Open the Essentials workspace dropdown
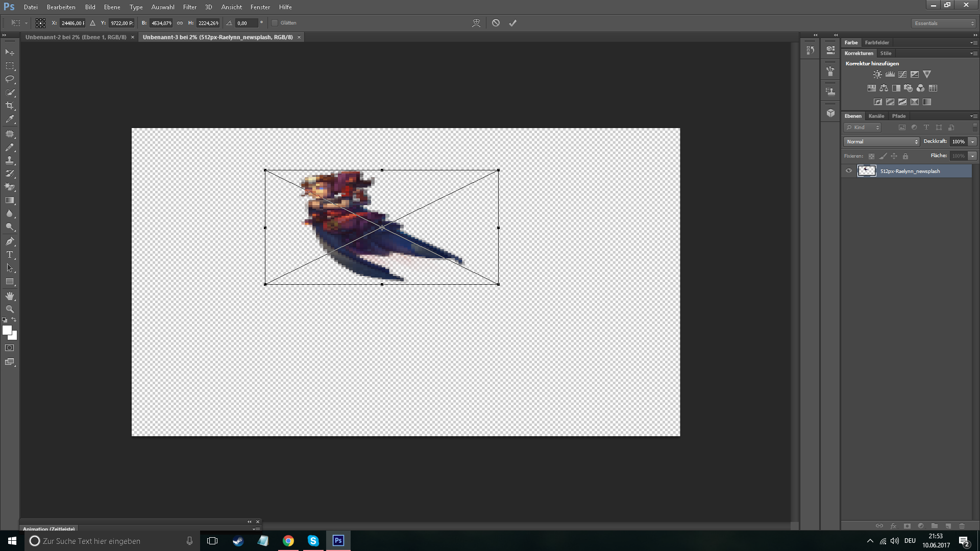The height and width of the screenshot is (551, 980). [944, 23]
